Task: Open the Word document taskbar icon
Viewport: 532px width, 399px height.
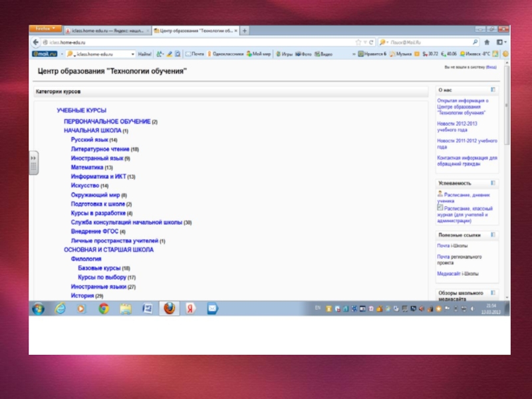Action: [147, 309]
